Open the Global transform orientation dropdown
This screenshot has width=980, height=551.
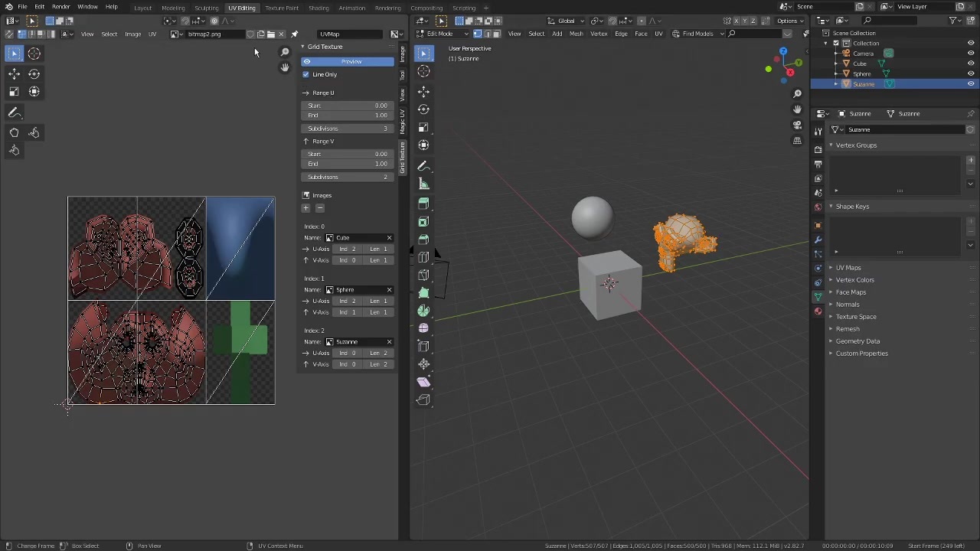[567, 21]
